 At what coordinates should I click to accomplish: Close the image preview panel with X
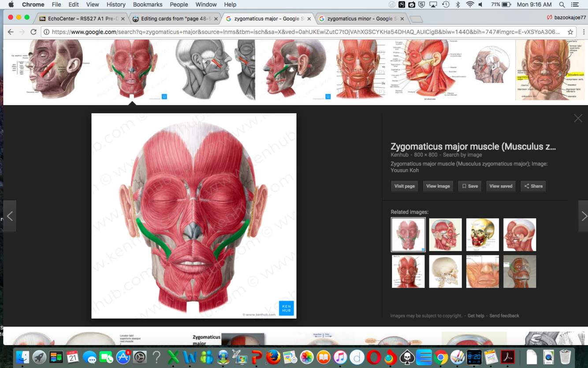point(578,118)
